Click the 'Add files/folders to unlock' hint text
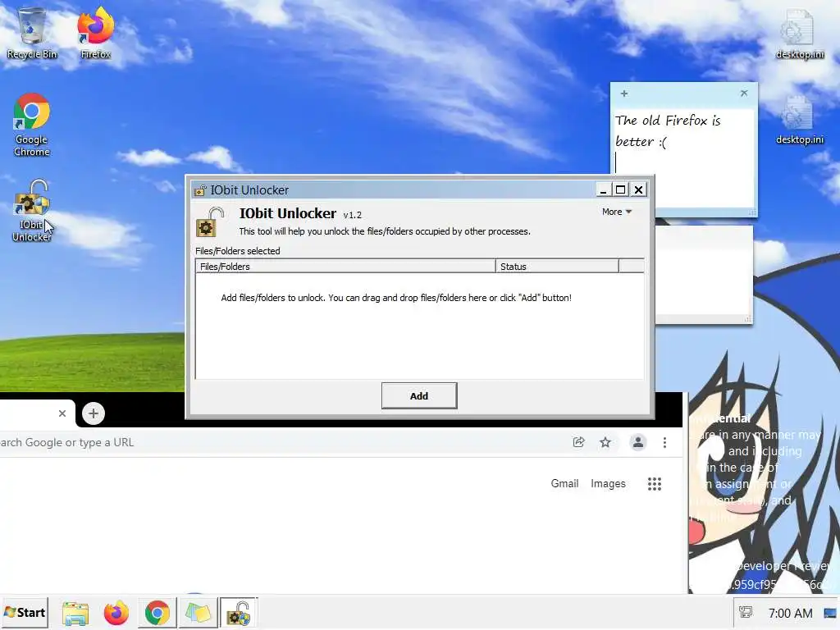Viewport: 840px width, 630px height. [396, 298]
